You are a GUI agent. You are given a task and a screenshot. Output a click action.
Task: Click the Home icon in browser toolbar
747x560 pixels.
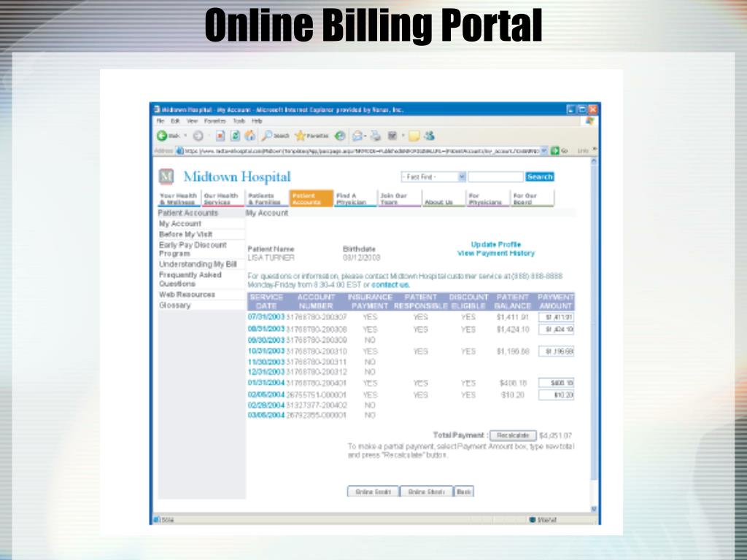point(250,136)
